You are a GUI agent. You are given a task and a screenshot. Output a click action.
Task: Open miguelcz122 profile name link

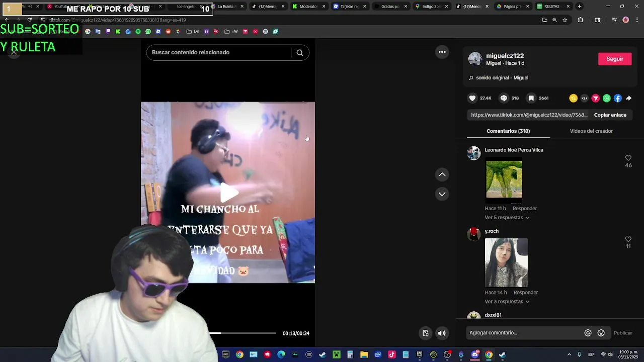(x=505, y=56)
